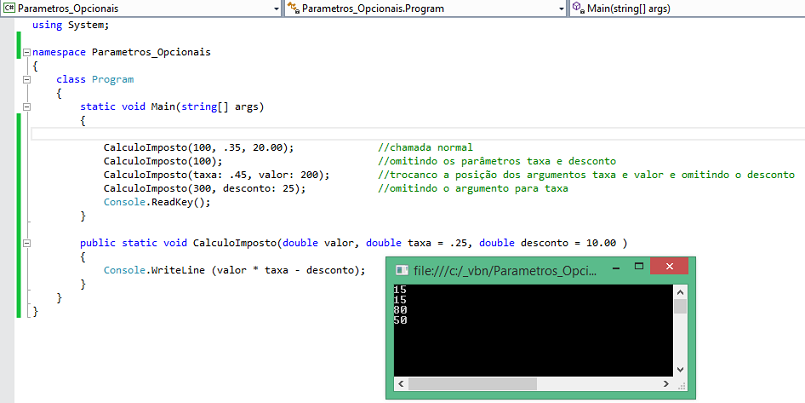Click console vertical scrollbar down arrow
Image resolution: width=805 pixels, height=403 pixels.
680,370
